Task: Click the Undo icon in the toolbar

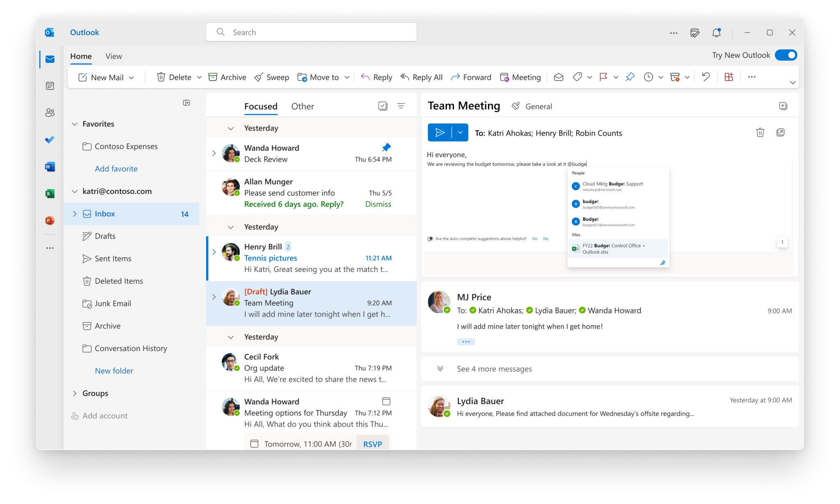Action: click(706, 77)
